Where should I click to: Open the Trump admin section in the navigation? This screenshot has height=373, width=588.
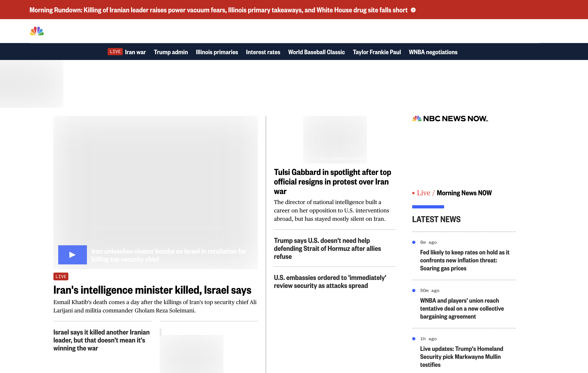click(171, 52)
